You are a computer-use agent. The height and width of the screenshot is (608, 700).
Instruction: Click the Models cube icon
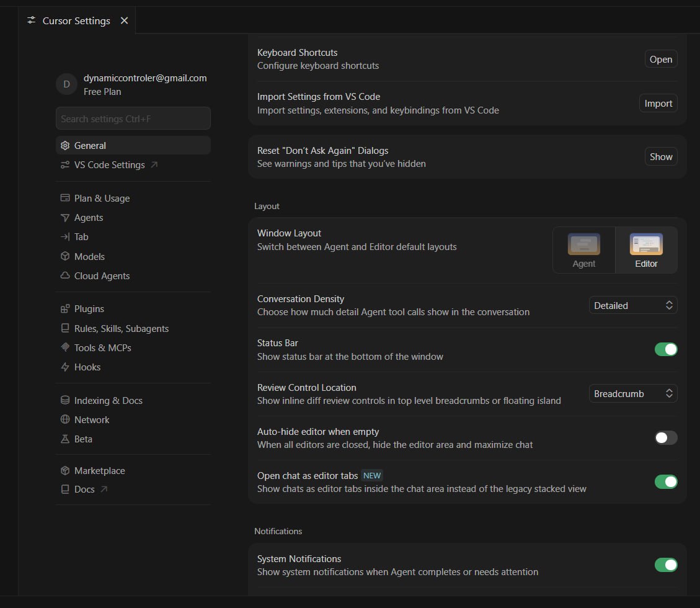click(x=65, y=256)
